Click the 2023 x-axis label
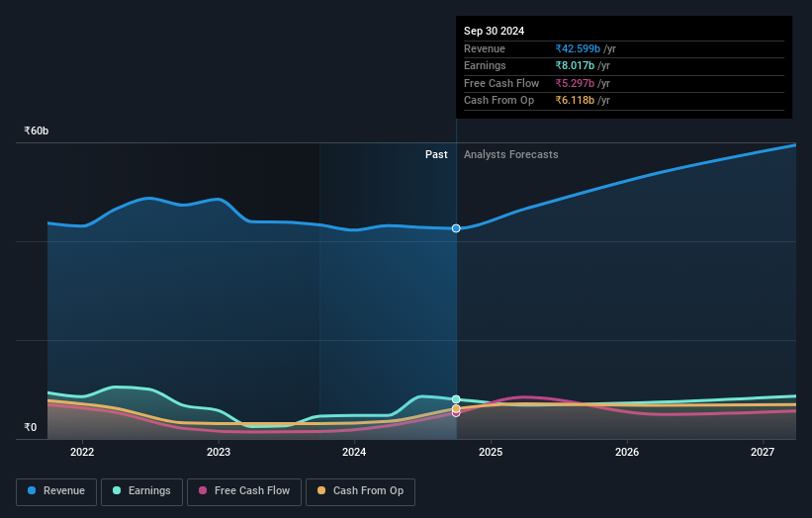This screenshot has height=518, width=812. 218,452
